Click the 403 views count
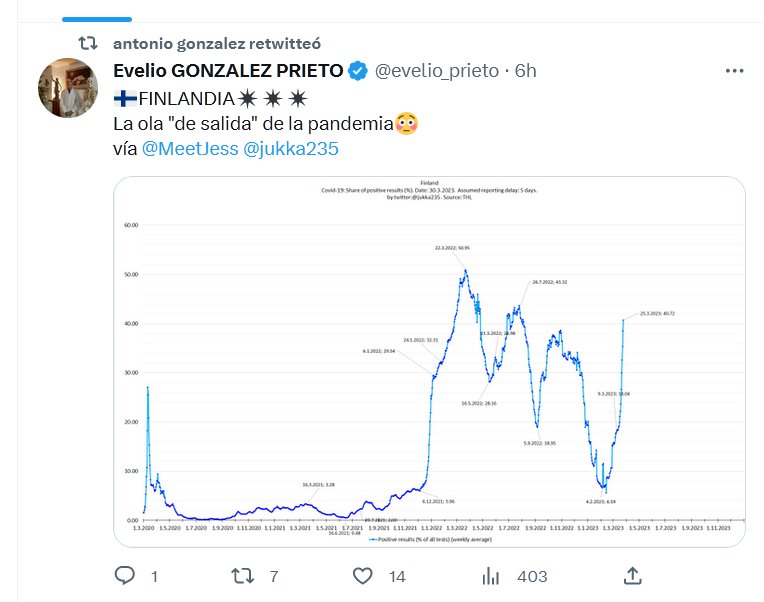This screenshot has height=602, width=764. (x=531, y=577)
